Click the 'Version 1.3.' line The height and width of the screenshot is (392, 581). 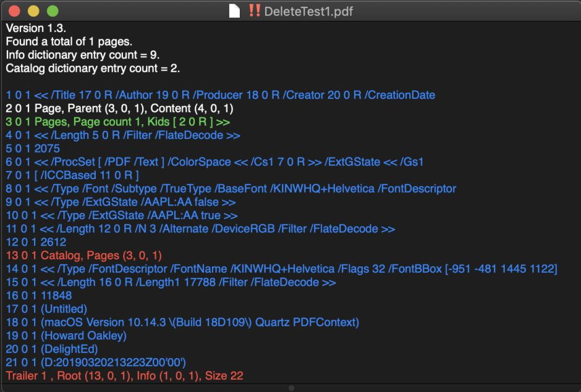click(x=35, y=28)
